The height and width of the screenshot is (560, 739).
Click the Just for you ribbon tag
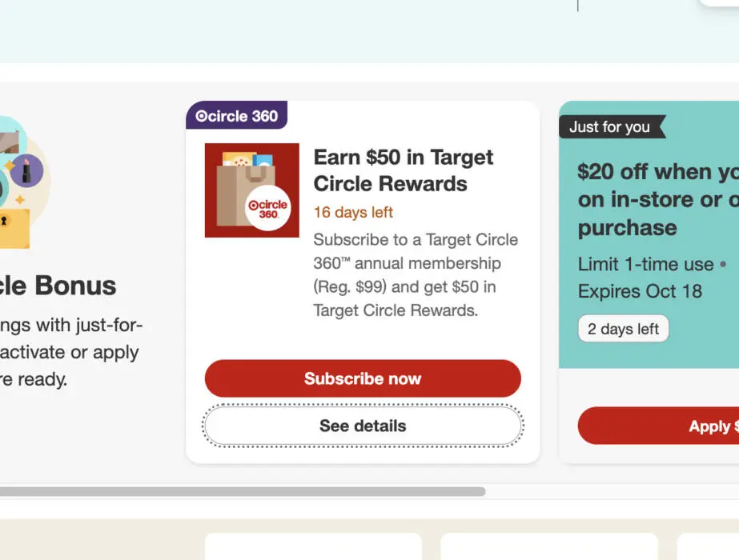coord(610,127)
